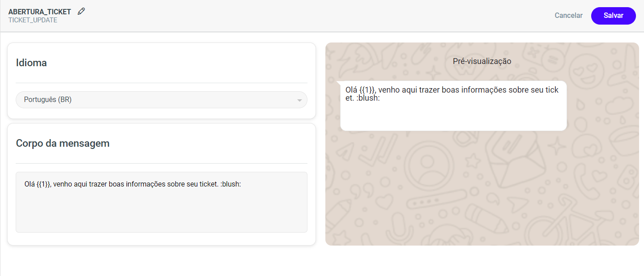Focus the Corpo da mensagem text area

162,202
